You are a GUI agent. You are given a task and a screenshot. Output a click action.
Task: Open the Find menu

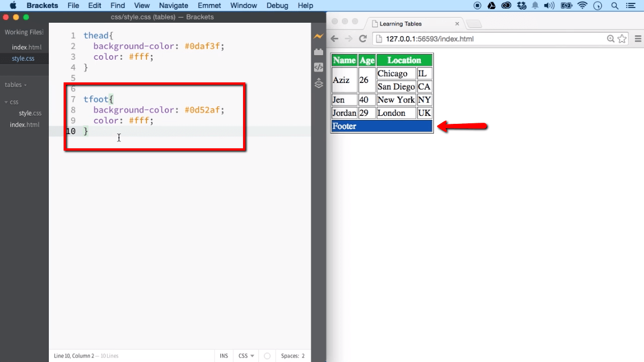118,5
